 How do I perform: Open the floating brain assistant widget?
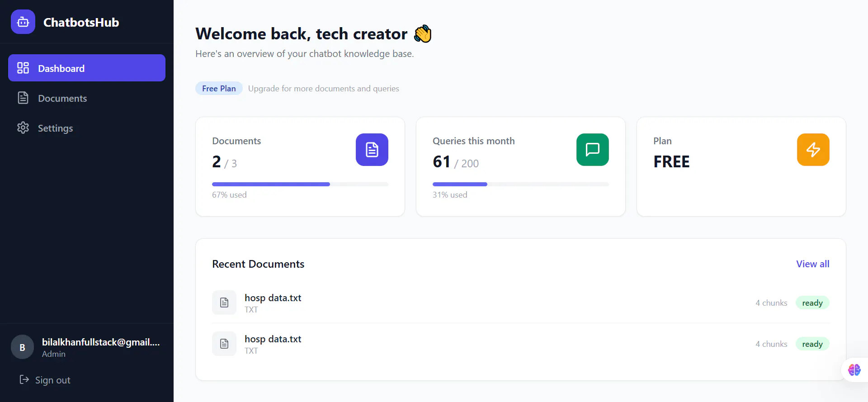(854, 370)
